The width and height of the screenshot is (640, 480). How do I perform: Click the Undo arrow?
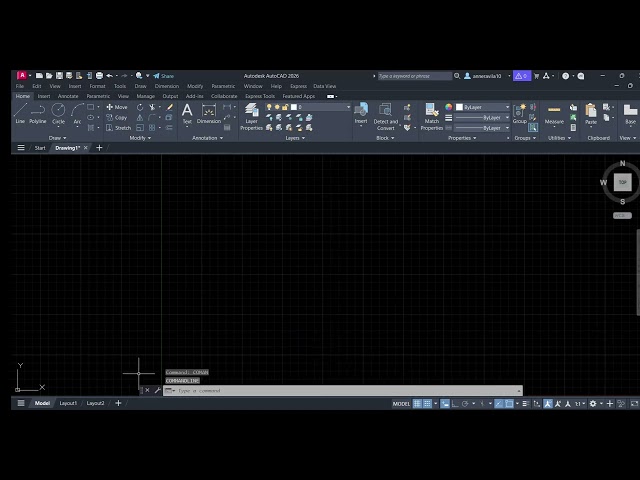click(x=109, y=76)
